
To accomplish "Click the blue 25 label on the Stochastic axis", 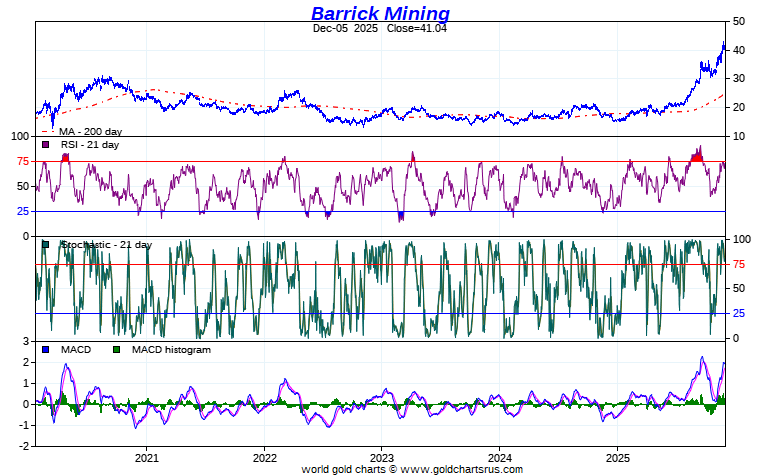I will click(x=740, y=313).
